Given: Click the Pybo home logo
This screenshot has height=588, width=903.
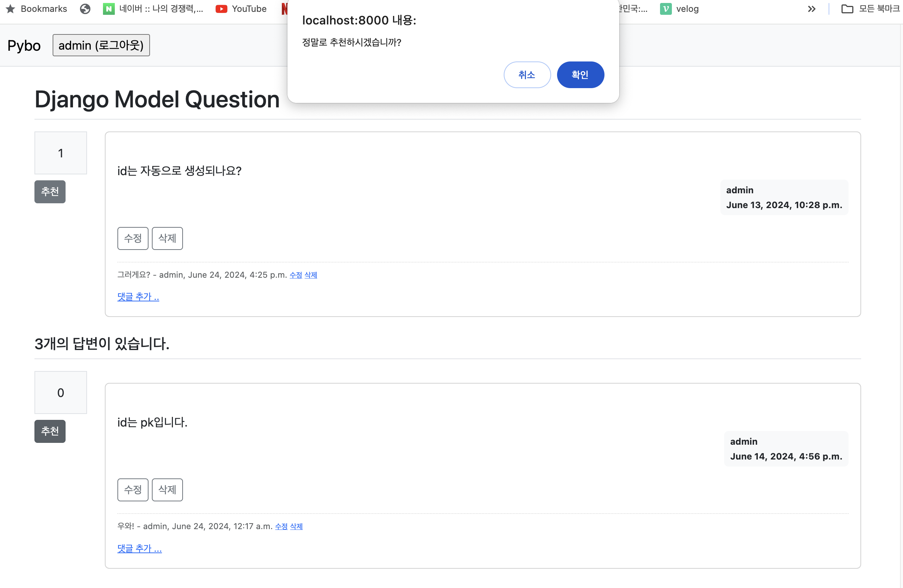Looking at the screenshot, I should click(x=24, y=46).
